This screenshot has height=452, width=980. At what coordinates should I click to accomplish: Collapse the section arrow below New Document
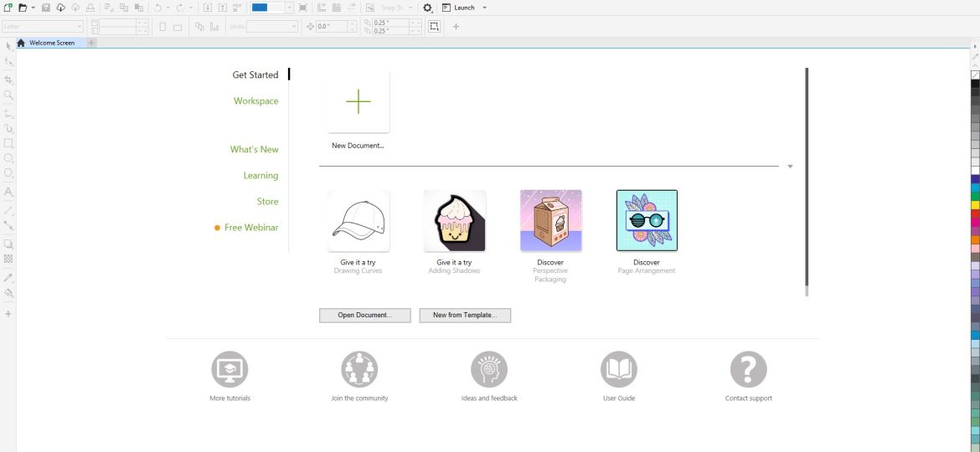tap(790, 167)
